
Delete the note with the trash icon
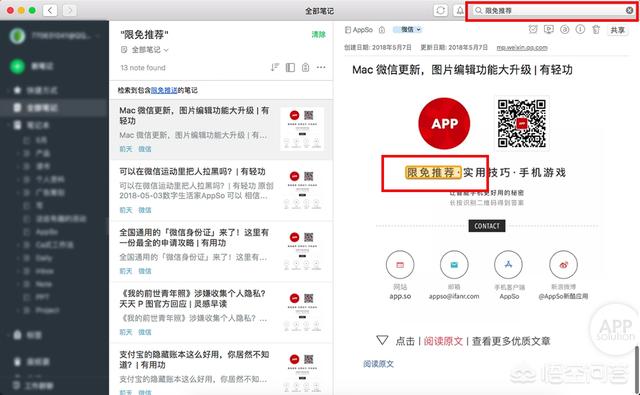point(596,29)
